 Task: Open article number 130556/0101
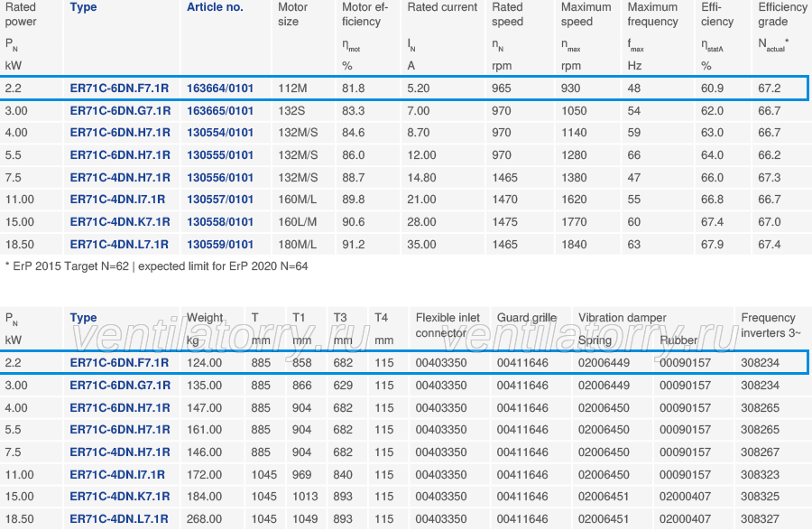(x=220, y=177)
